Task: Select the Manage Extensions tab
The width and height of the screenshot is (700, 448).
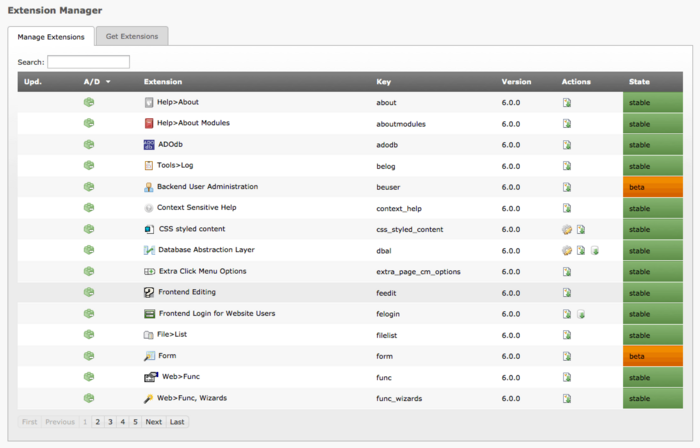Action: pyautogui.click(x=51, y=36)
